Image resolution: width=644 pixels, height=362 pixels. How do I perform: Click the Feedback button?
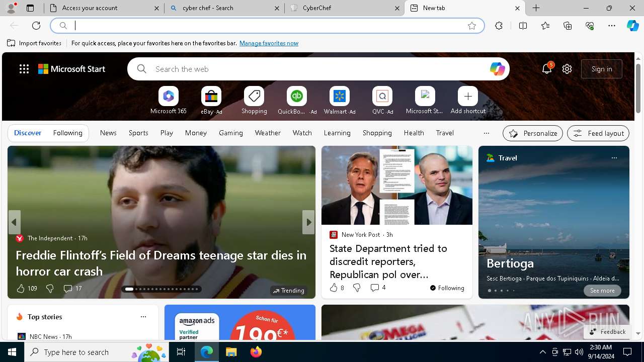[607, 331]
